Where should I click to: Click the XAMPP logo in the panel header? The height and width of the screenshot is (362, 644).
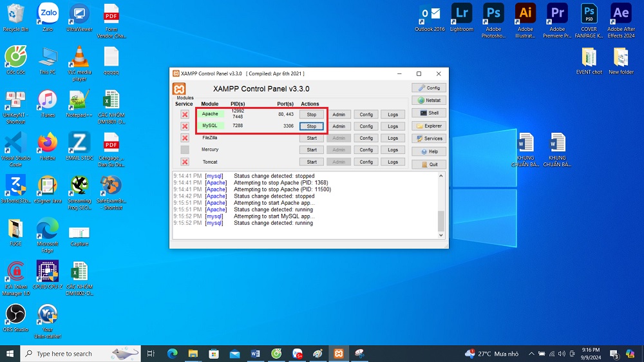point(179,89)
